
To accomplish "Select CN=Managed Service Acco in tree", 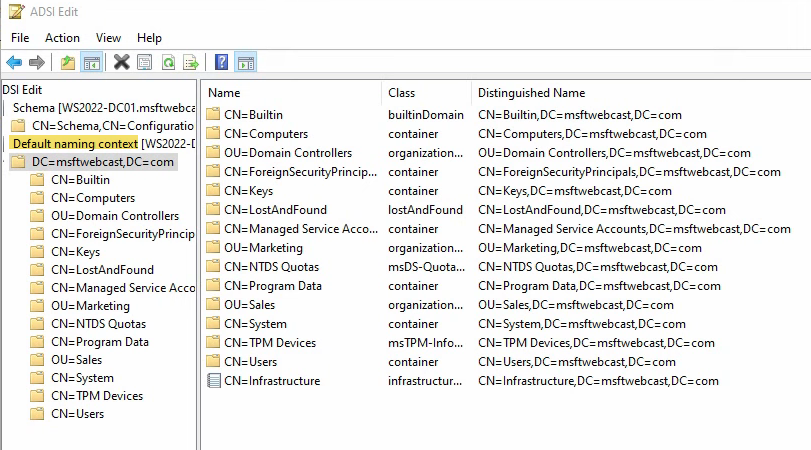I will click(x=123, y=288).
